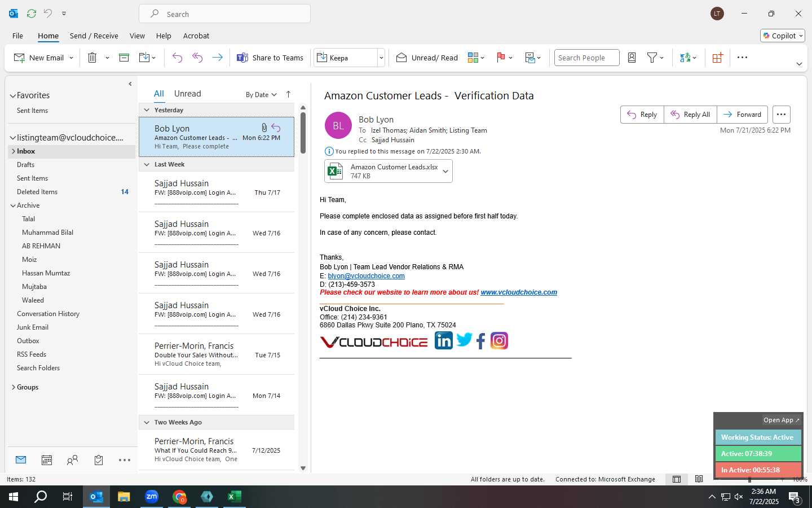Click the Filter Email funnel icon
This screenshot has height=508, width=812.
tap(652, 58)
